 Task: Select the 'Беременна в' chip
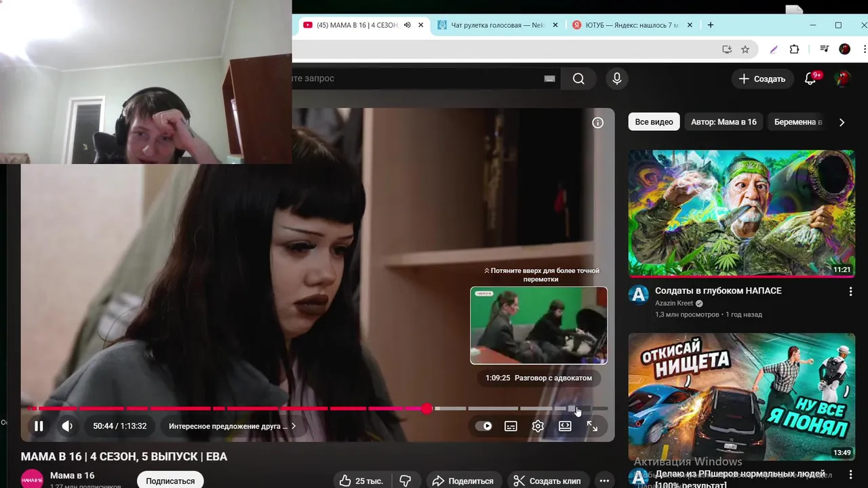click(x=798, y=122)
